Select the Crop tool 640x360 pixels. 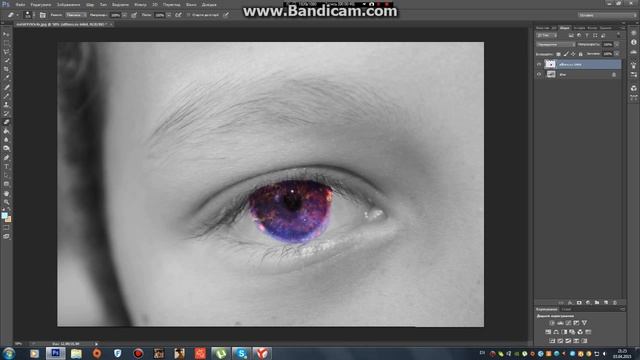6,69
